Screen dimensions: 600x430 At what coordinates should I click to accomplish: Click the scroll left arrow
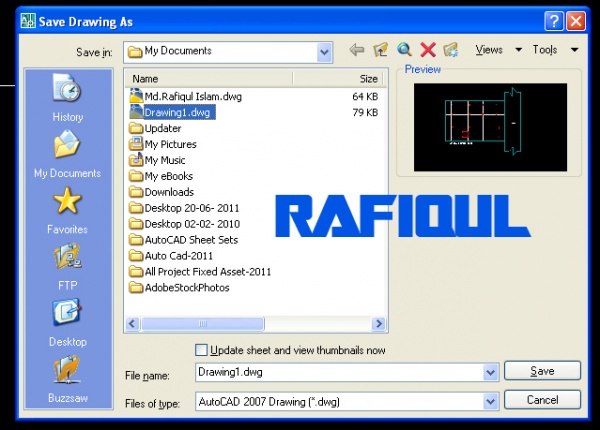132,324
